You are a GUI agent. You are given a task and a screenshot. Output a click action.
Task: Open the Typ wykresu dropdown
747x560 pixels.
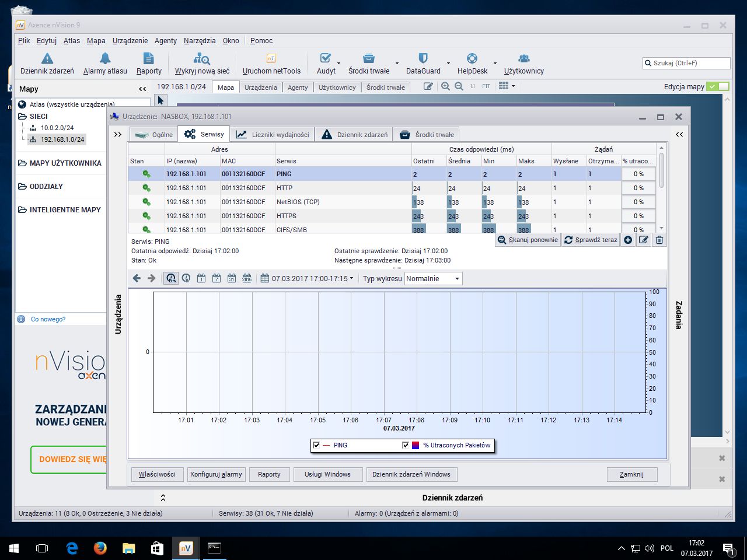pyautogui.click(x=433, y=279)
